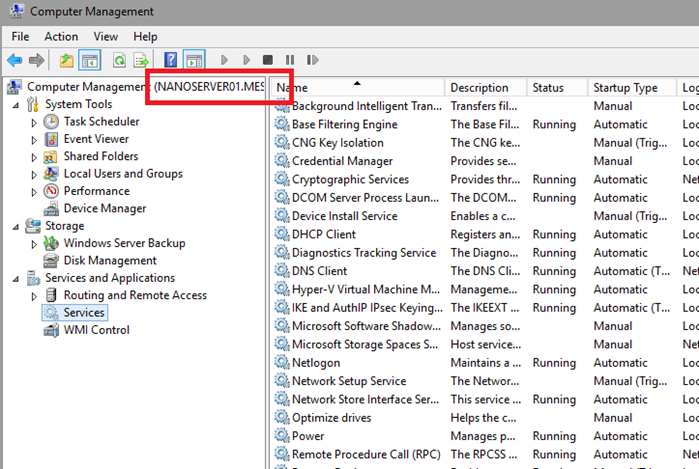Screen dimensions: 699x469
Task: Expand the Task Scheduler node
Action: [34, 122]
